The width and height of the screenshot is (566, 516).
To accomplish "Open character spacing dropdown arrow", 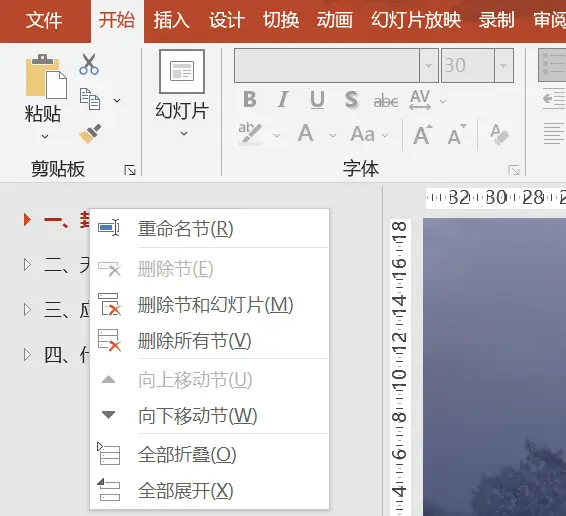I will [x=443, y=101].
